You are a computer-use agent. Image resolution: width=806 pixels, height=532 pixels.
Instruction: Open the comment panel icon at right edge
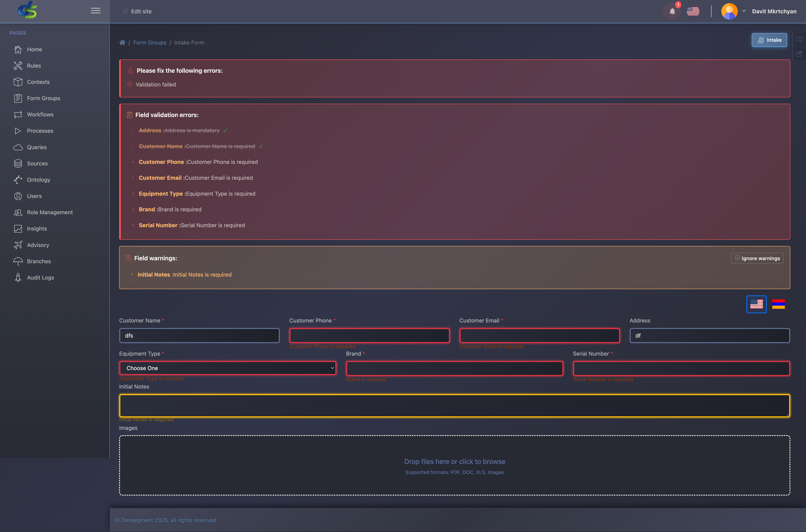click(x=799, y=39)
